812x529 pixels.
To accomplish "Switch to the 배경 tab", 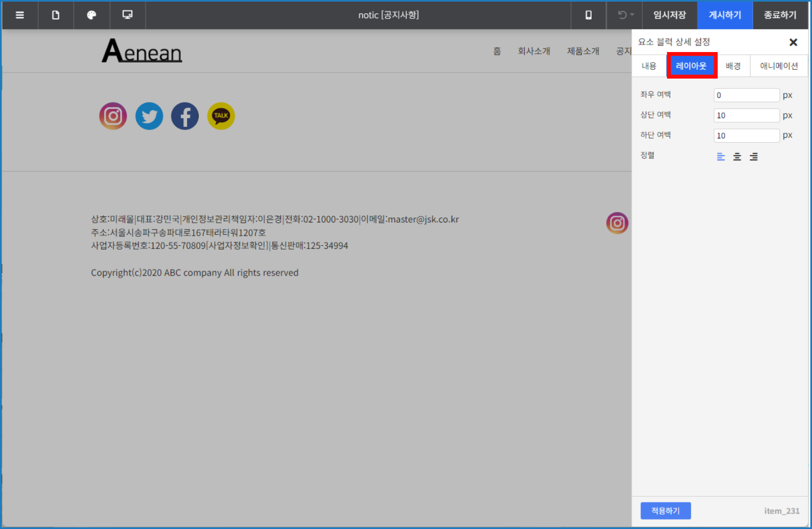I will [x=732, y=65].
